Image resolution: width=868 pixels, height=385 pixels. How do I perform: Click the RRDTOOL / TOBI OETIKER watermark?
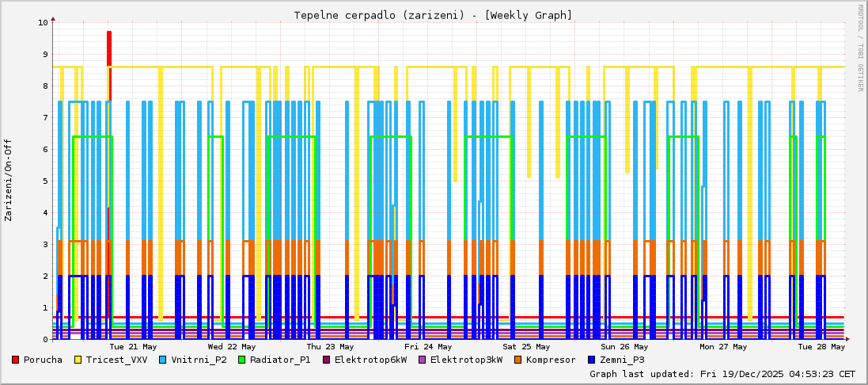[x=860, y=48]
